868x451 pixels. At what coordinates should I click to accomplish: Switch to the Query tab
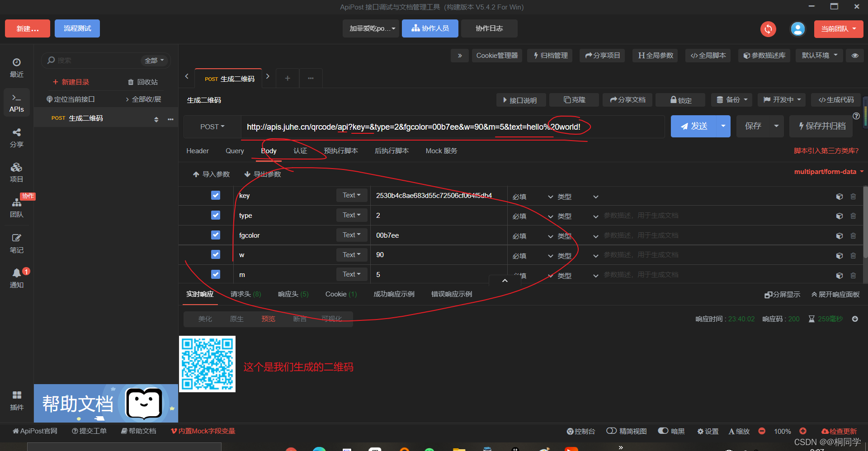coord(235,151)
